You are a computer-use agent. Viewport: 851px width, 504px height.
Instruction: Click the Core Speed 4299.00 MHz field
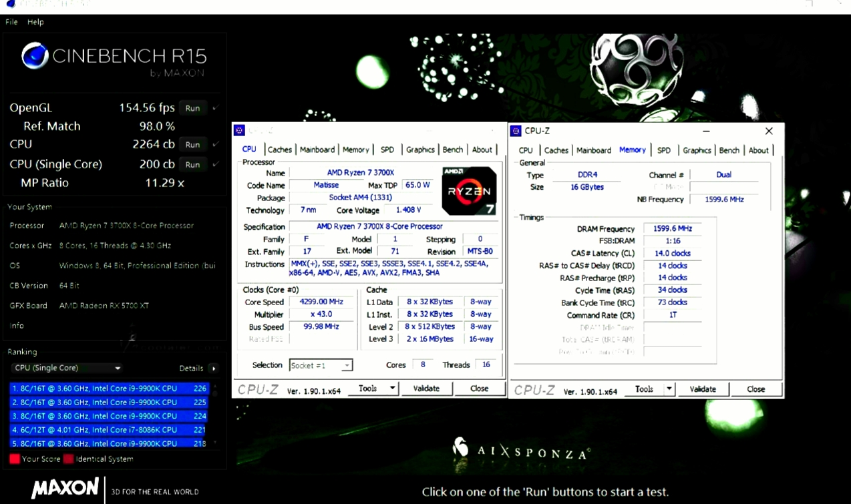click(x=321, y=302)
